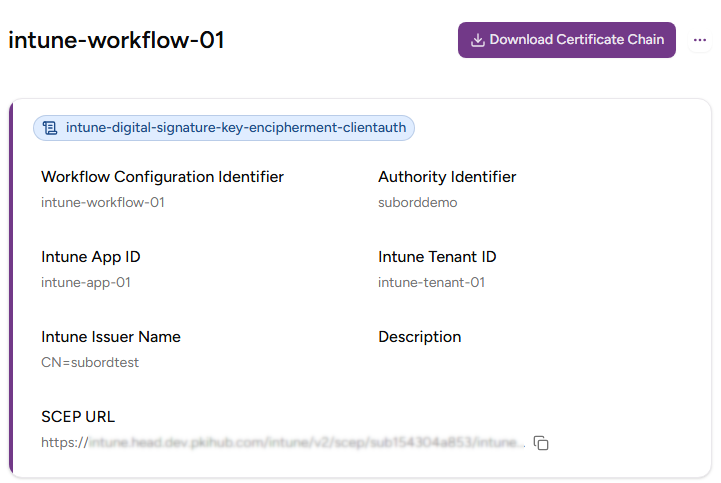This screenshot has height=483, width=721.
Task: Select the issuer value CN=subordtest
Action: click(x=90, y=362)
